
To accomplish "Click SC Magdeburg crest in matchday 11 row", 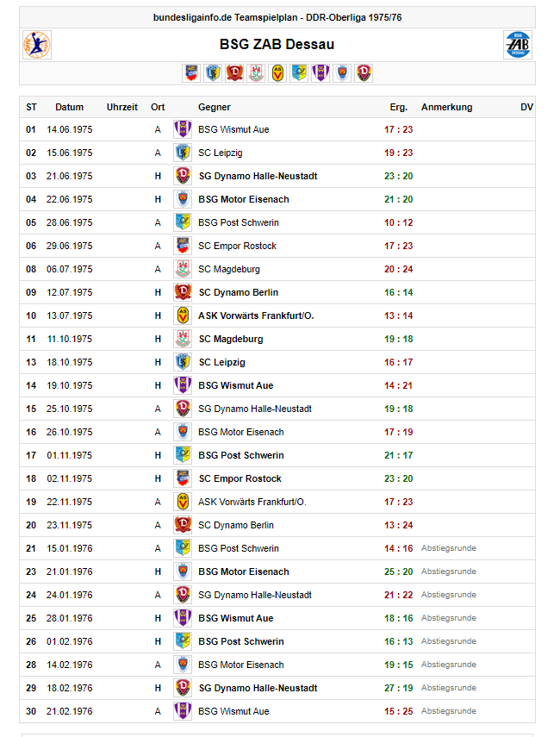I will point(182,339).
